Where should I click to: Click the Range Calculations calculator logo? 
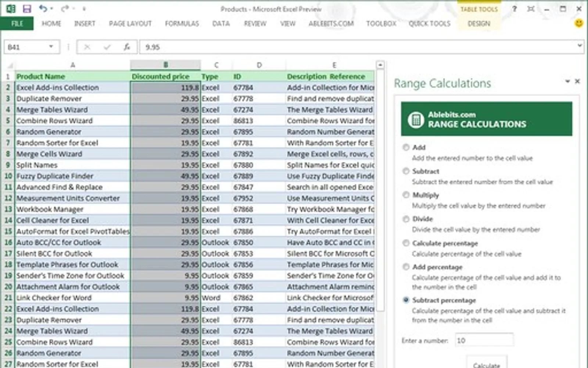[416, 120]
